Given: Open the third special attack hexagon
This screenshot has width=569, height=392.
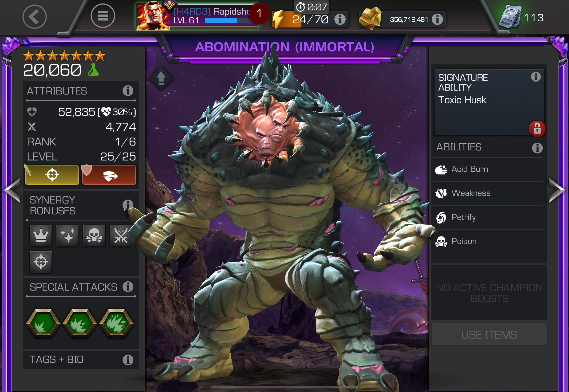Looking at the screenshot, I should pos(116,323).
